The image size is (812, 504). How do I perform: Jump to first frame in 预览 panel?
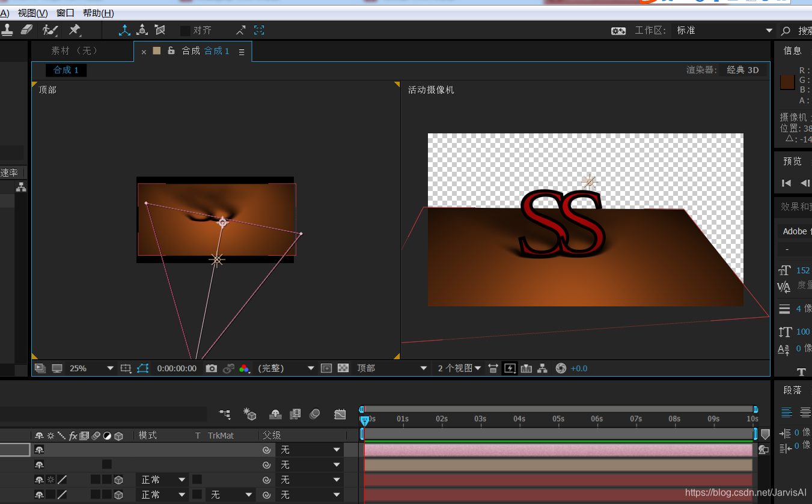tap(786, 183)
